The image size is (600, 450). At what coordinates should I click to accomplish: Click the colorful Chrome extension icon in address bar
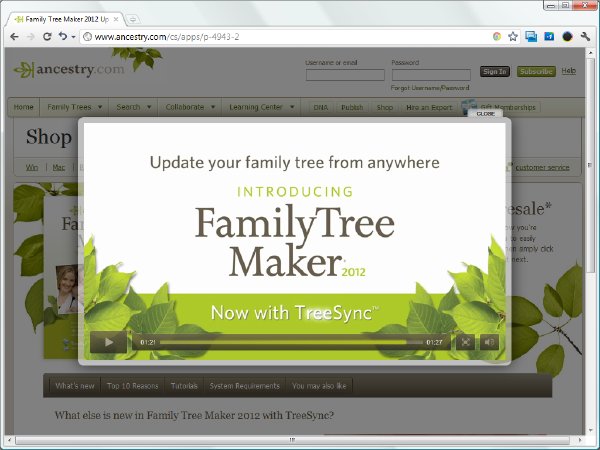click(x=497, y=37)
